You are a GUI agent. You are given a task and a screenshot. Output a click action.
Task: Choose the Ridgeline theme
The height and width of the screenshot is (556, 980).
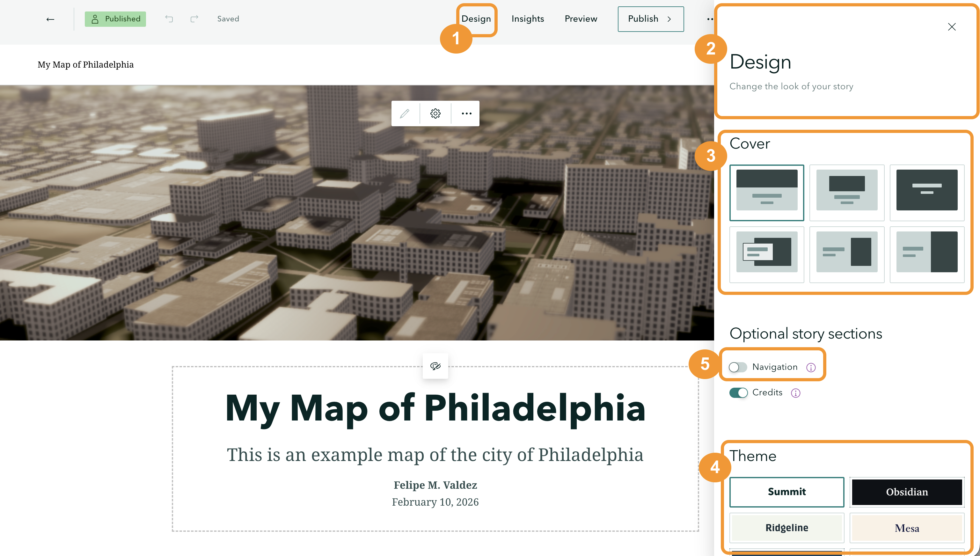pos(786,528)
